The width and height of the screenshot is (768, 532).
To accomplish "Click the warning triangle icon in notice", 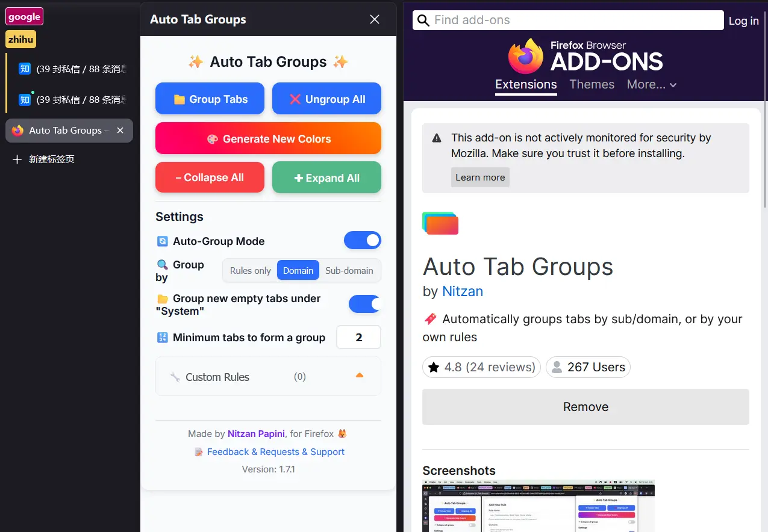I will (437, 138).
